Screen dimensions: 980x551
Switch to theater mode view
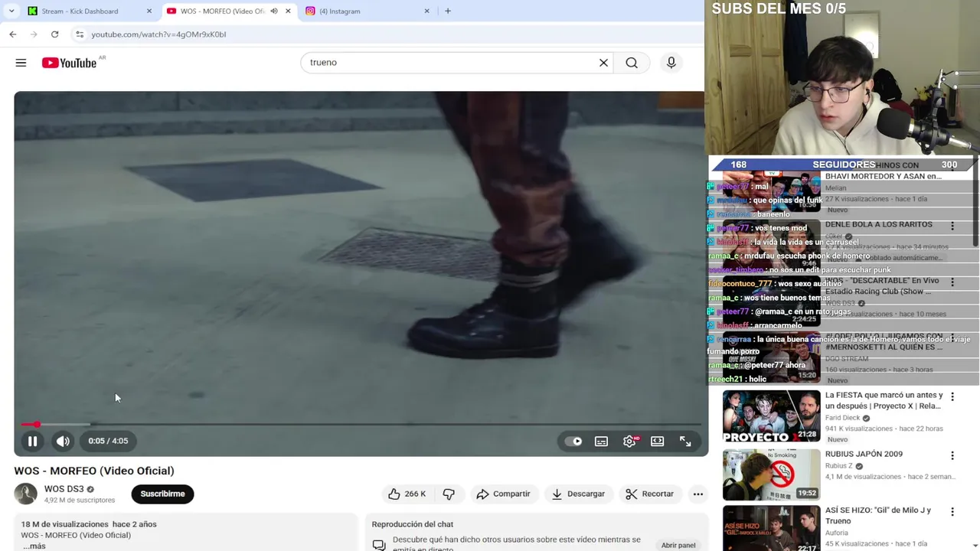tap(657, 441)
